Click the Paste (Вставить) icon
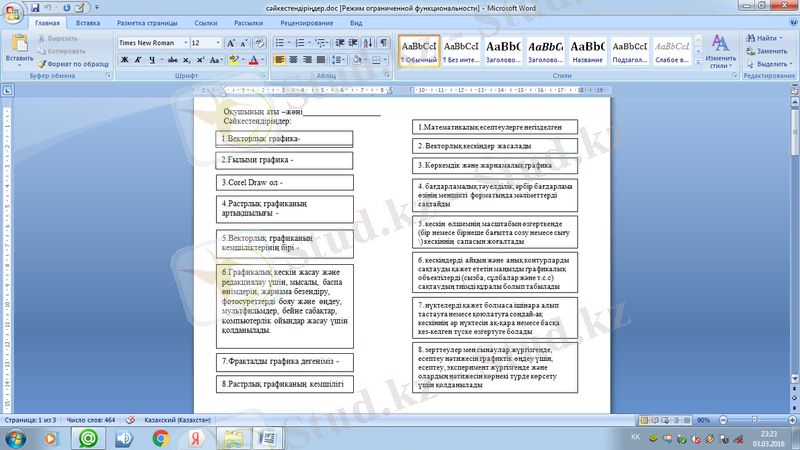This screenshot has width=800, height=450. coord(19,46)
